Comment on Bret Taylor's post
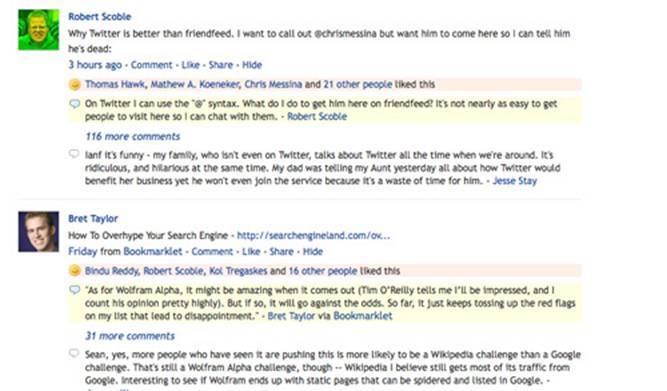 pyautogui.click(x=212, y=251)
